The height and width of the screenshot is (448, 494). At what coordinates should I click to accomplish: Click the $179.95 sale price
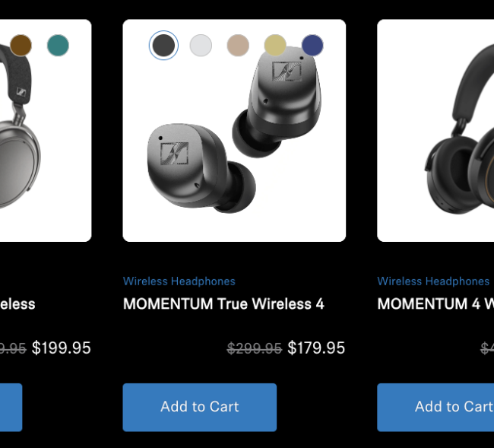[x=316, y=348]
